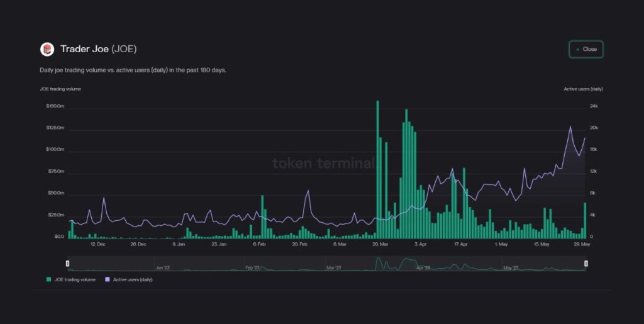Select Feb '23 in the range navigator
Screen dimensions: 644x324
click(253, 267)
